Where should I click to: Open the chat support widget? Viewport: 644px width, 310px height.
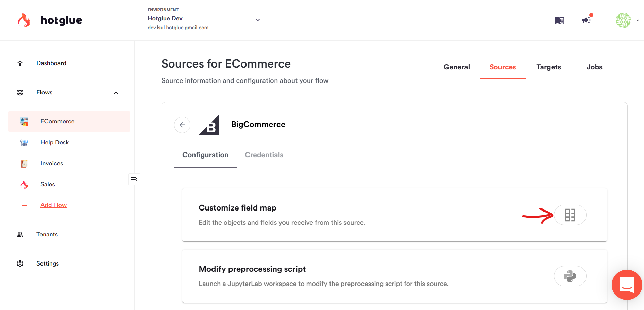point(627,285)
